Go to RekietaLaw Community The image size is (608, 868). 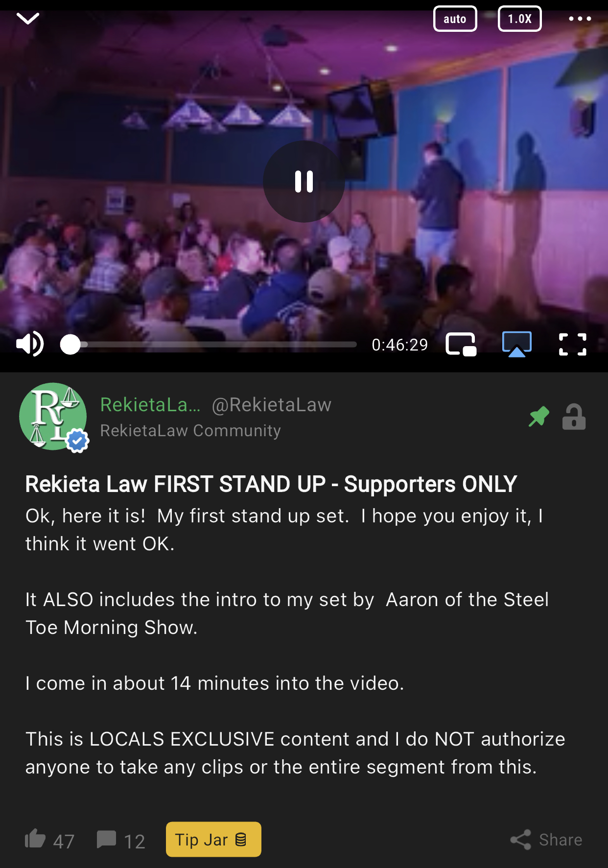(x=190, y=430)
